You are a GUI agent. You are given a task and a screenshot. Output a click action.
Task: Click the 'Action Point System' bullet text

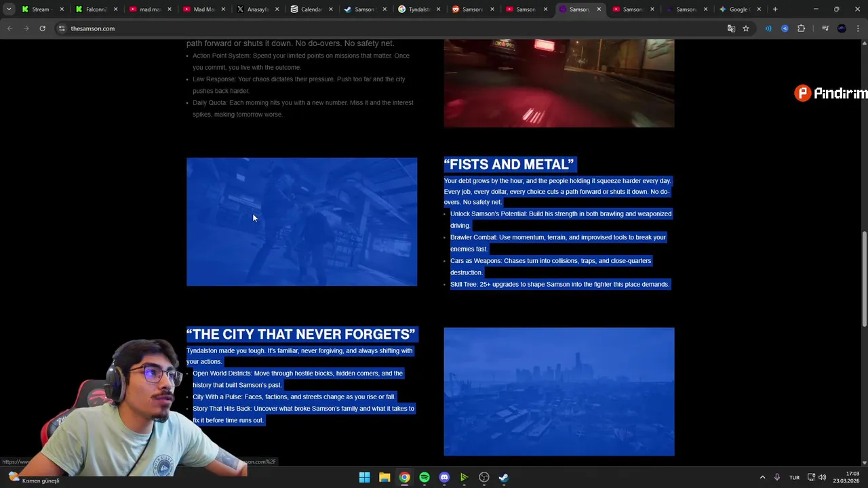[x=301, y=62]
